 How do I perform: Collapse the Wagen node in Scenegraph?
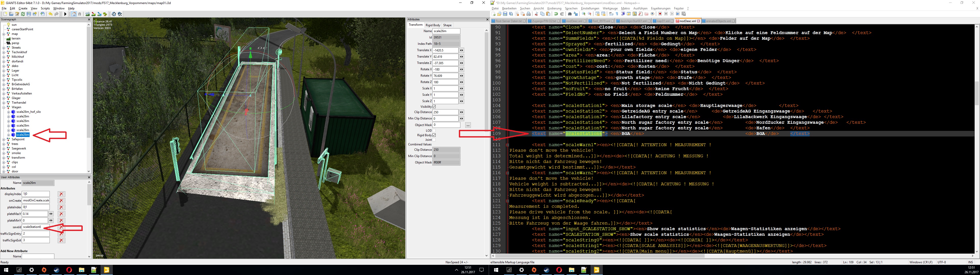4,107
